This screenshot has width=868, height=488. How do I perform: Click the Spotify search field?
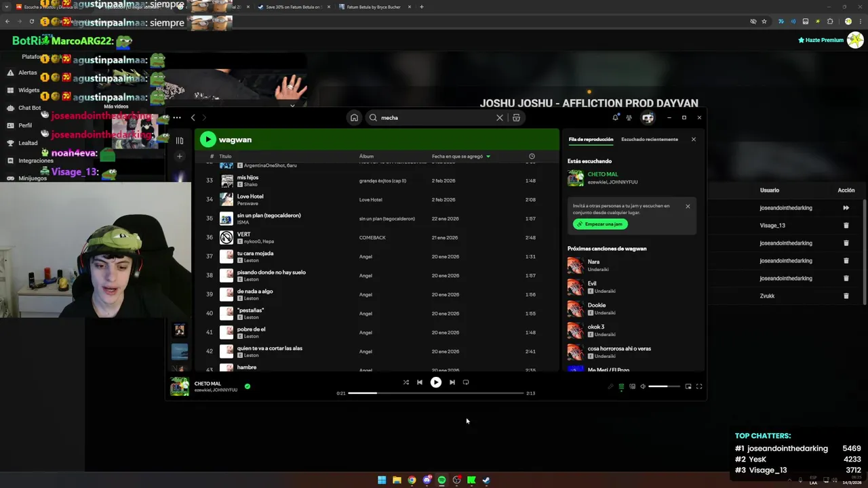click(x=437, y=118)
